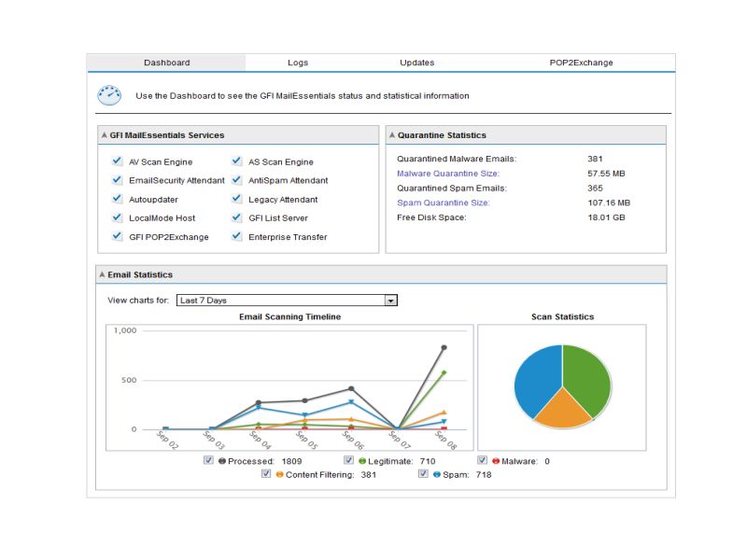This screenshot has width=747, height=560.
Task: Click the LocalMode Host status checkmark
Action: click(x=117, y=217)
